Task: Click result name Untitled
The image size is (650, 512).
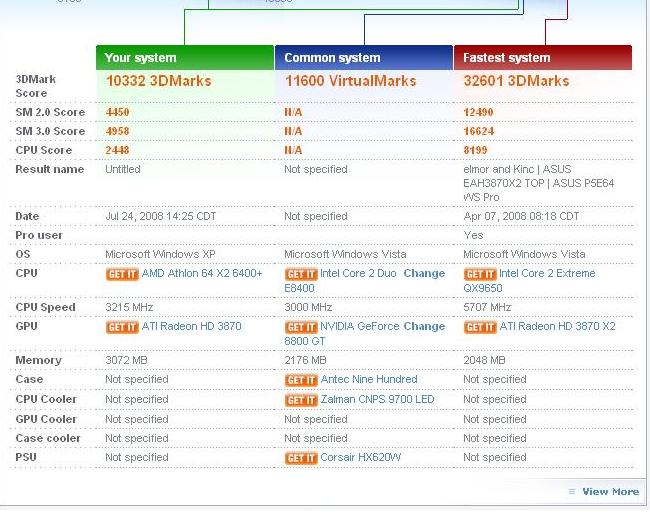Action: [123, 169]
